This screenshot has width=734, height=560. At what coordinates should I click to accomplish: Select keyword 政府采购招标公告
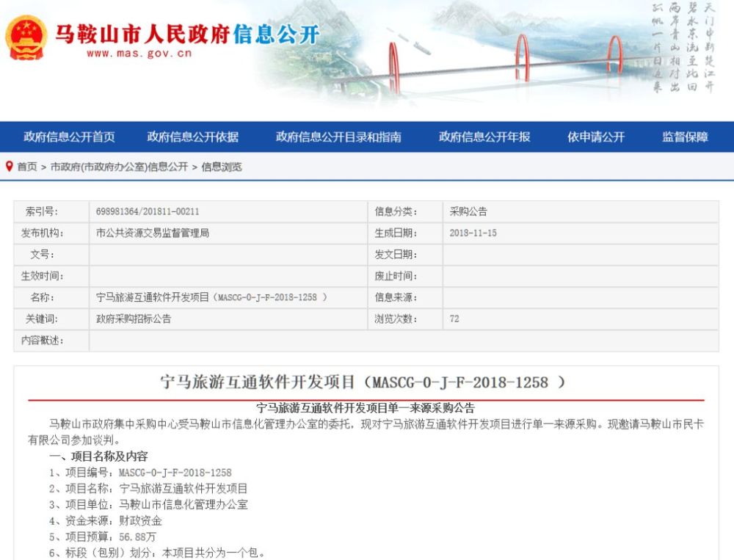coord(134,319)
